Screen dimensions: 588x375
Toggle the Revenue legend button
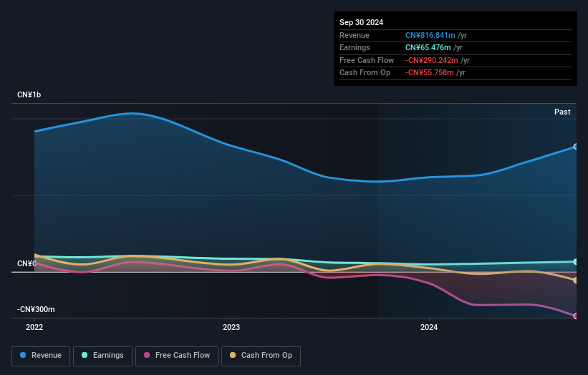[41, 356]
